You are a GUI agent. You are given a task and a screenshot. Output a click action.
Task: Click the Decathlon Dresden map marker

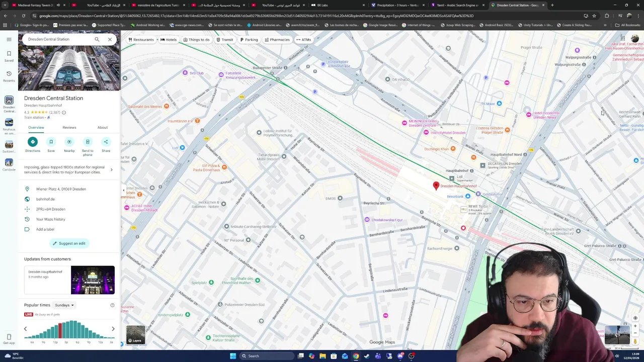click(482, 165)
